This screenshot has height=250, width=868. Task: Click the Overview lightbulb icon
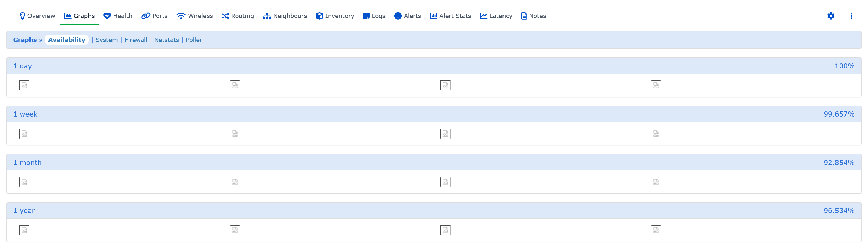click(22, 16)
